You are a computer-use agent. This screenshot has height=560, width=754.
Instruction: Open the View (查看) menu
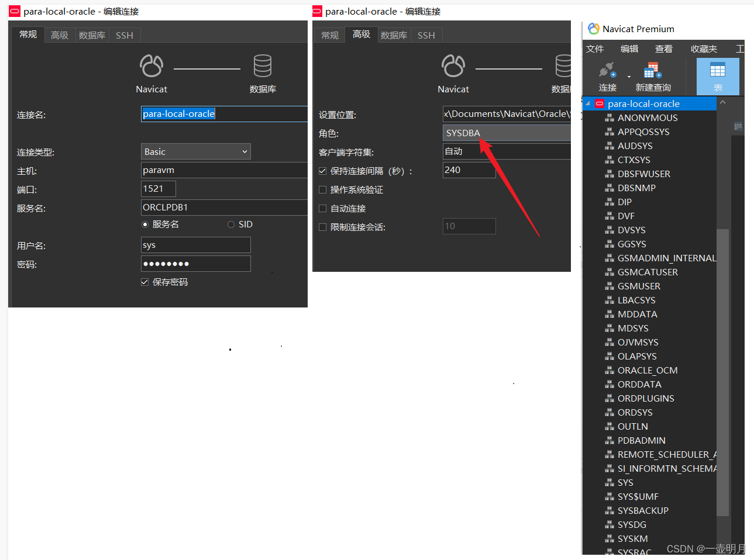point(664,49)
